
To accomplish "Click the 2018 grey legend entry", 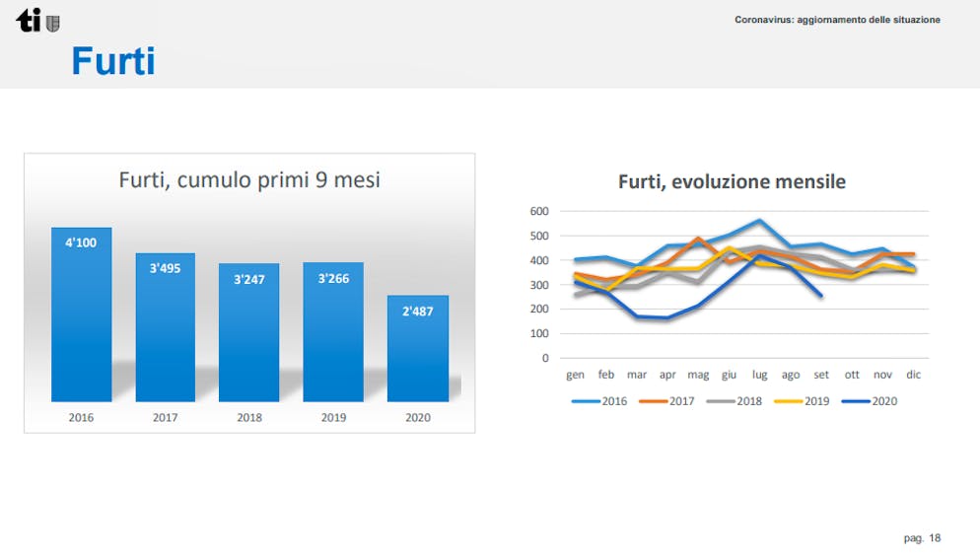I will pos(734,401).
